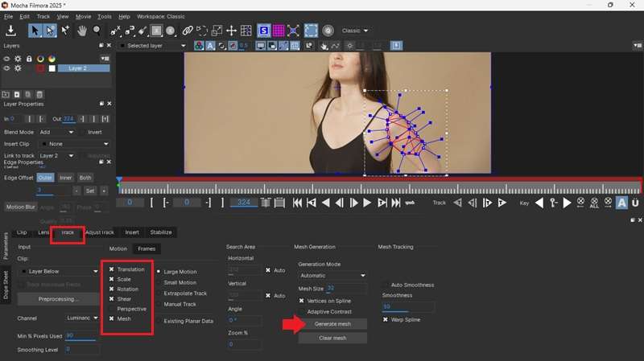This screenshot has width=644, height=361.
Task: Toggle the Scale checkbox
Action: (111, 279)
